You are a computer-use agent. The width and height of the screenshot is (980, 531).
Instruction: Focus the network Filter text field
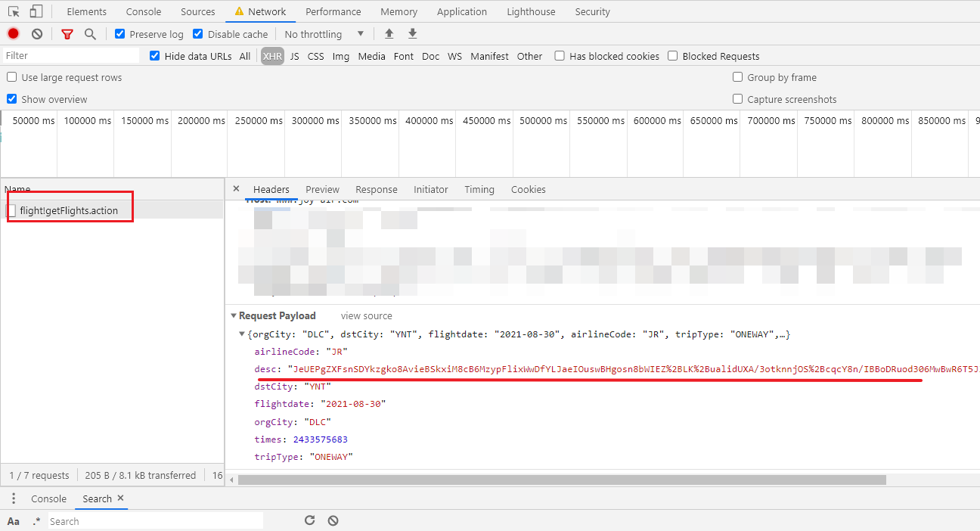click(71, 55)
